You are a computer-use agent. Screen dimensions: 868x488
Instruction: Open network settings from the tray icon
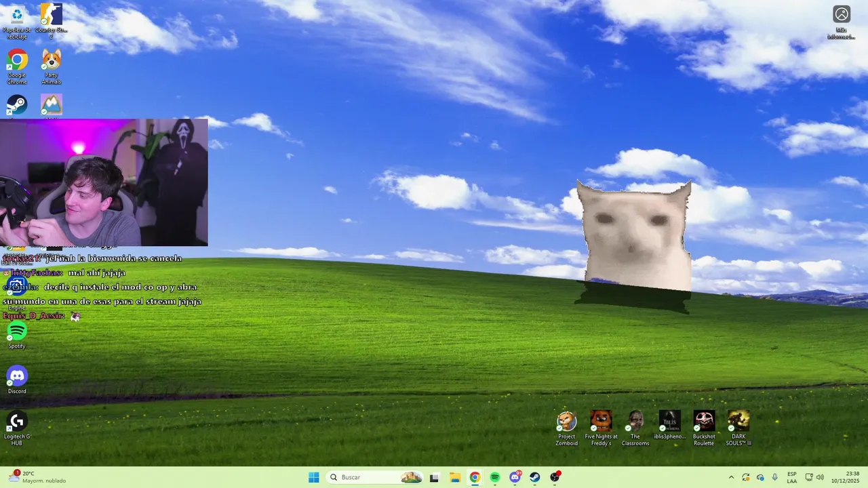[x=809, y=477]
